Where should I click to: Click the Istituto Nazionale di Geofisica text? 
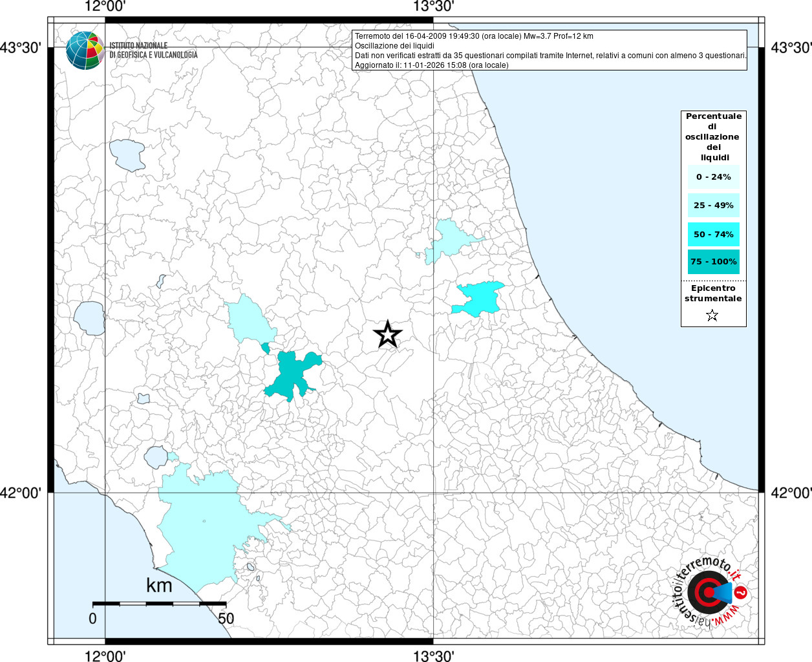pos(153,50)
